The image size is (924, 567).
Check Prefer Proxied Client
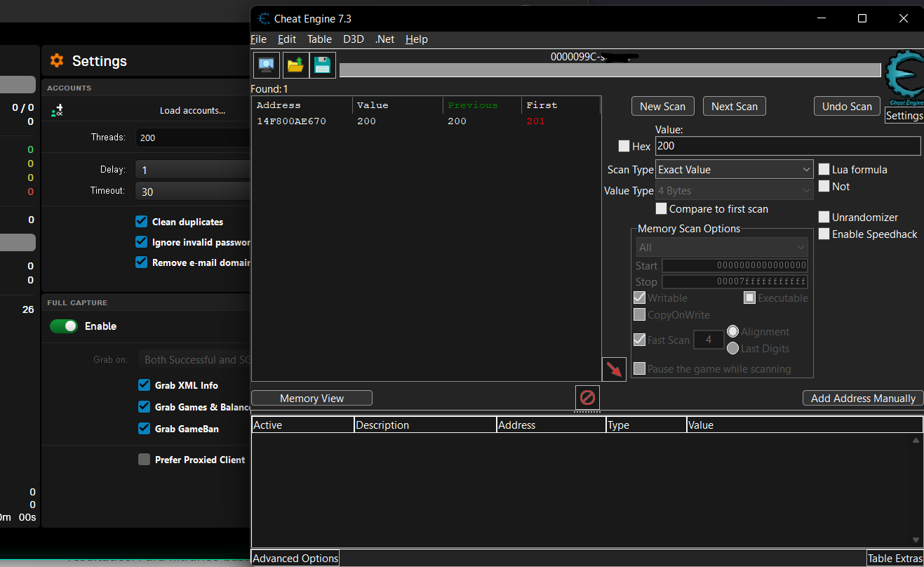pos(144,460)
